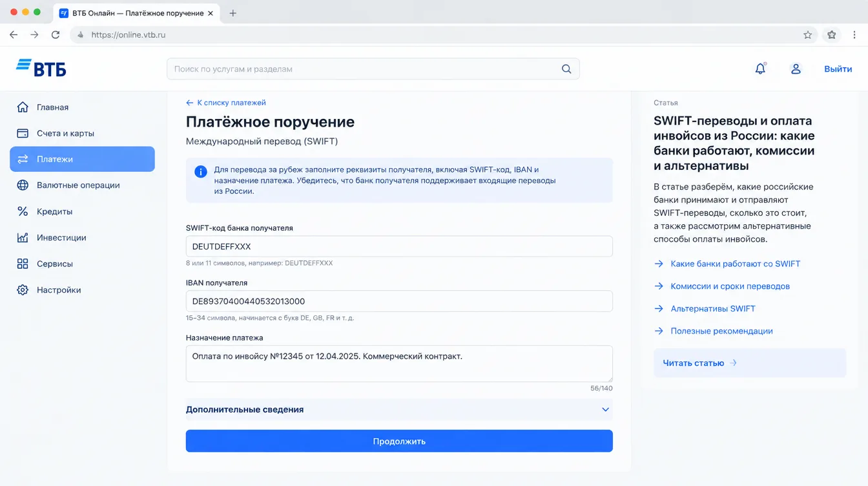Click arrow beside Альтернативы SWIFT
The height and width of the screenshot is (486, 868).
(x=659, y=309)
